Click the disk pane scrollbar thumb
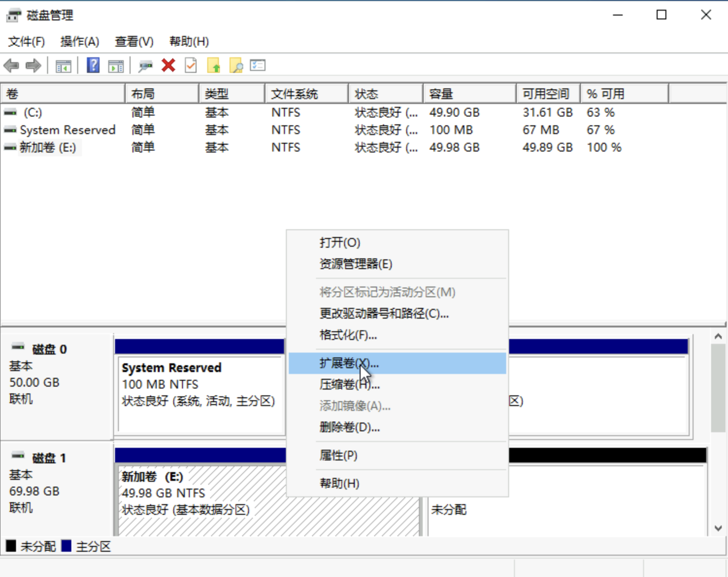This screenshot has height=577, width=728. tap(718, 388)
